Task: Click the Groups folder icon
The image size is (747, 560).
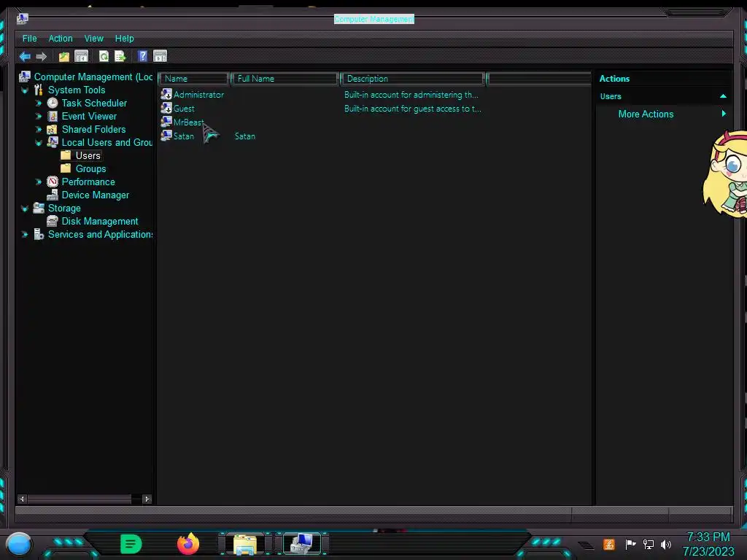Action: click(66, 168)
